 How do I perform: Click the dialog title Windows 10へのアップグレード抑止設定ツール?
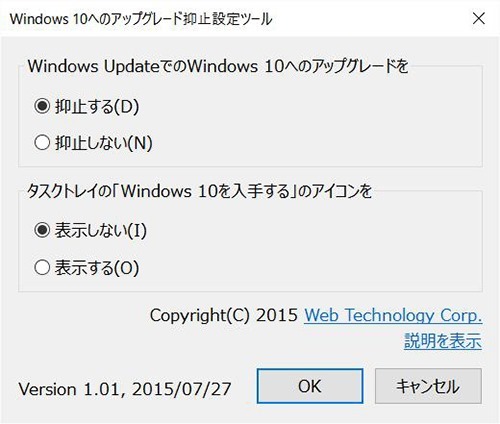click(141, 19)
